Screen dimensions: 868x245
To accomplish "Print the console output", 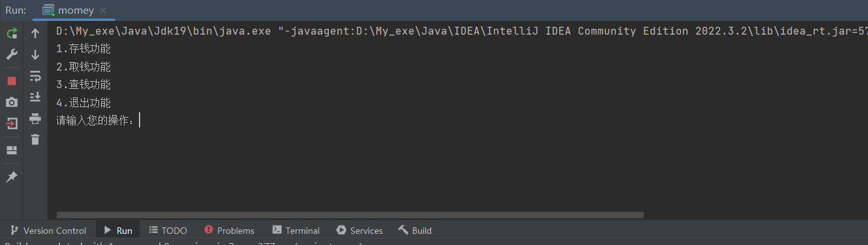I will point(35,118).
